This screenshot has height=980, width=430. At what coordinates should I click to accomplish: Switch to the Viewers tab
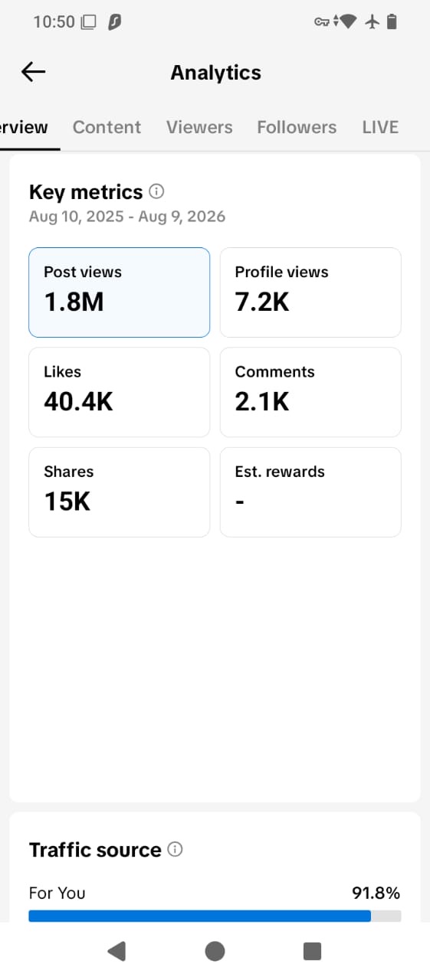tap(199, 127)
